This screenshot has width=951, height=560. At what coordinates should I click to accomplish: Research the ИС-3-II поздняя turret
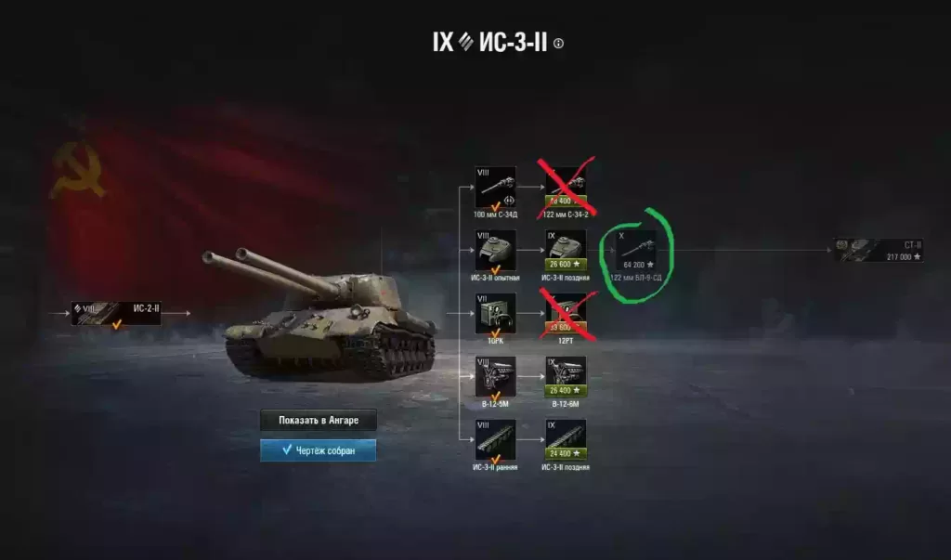pos(566,251)
